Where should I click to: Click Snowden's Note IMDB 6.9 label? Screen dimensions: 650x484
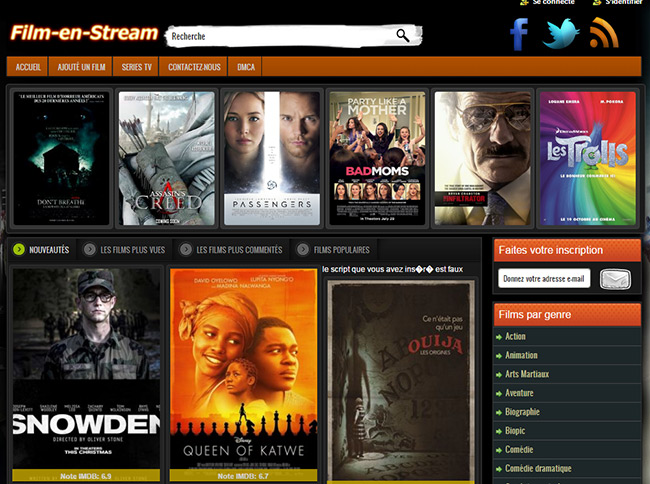(86, 476)
